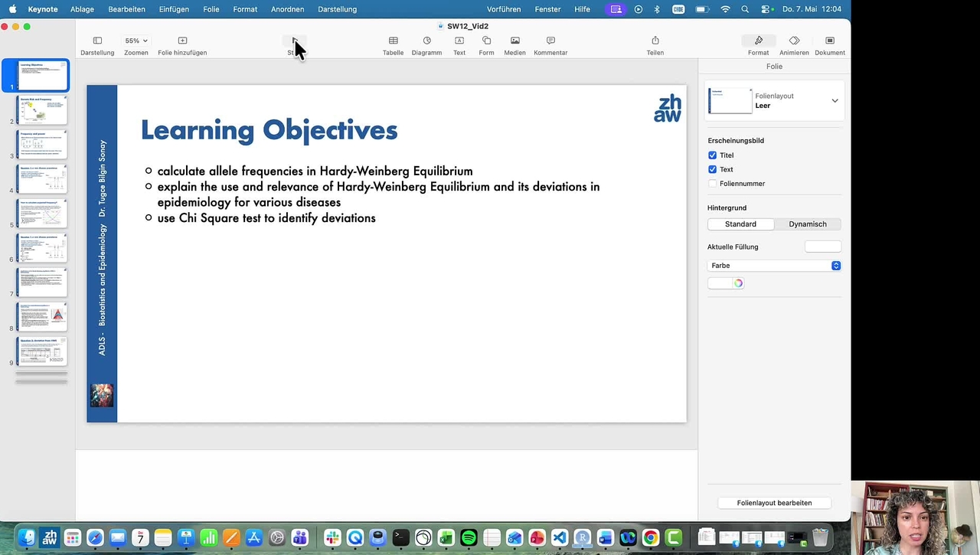Open Spotify from the Dock

[x=469, y=538]
